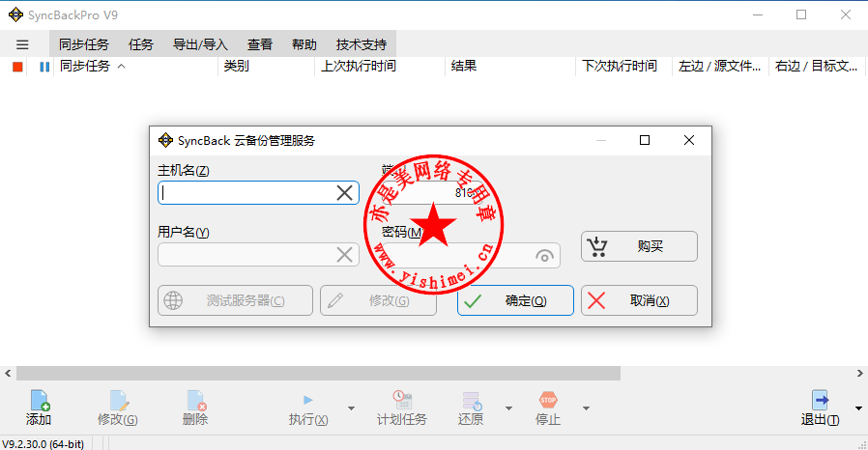Click the 取消(X) cancel button
The height and width of the screenshot is (450, 868).
point(639,300)
